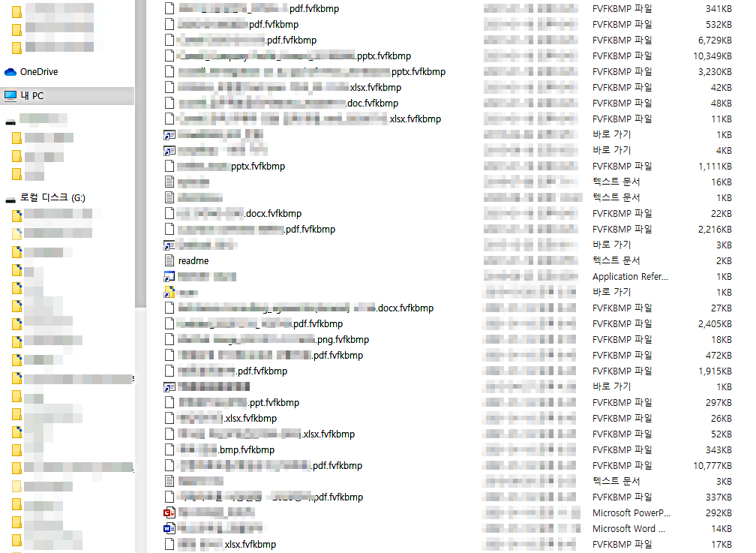Click the blank file icon of 341KB pdf.fvfkbmp
756x553 pixels.
[169, 8]
